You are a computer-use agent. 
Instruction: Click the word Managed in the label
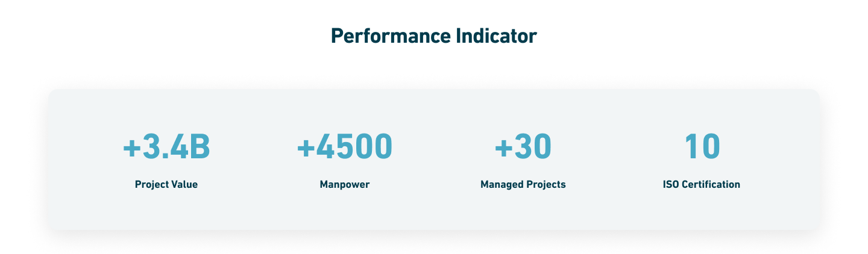[500, 184]
